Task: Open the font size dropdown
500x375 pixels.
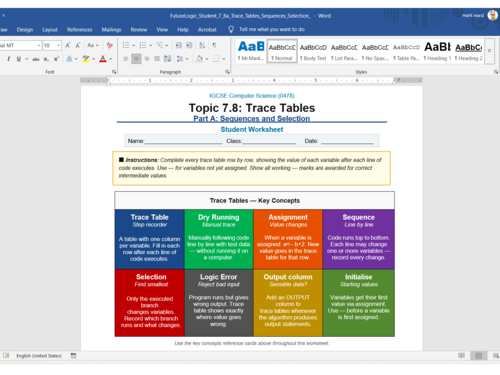Action: 59,45
